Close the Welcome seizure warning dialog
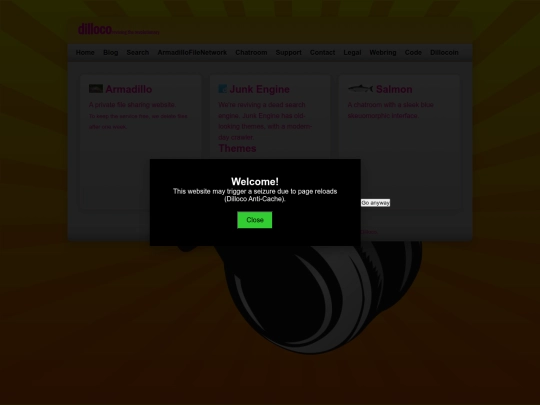This screenshot has width=540, height=405. pyautogui.click(x=255, y=220)
